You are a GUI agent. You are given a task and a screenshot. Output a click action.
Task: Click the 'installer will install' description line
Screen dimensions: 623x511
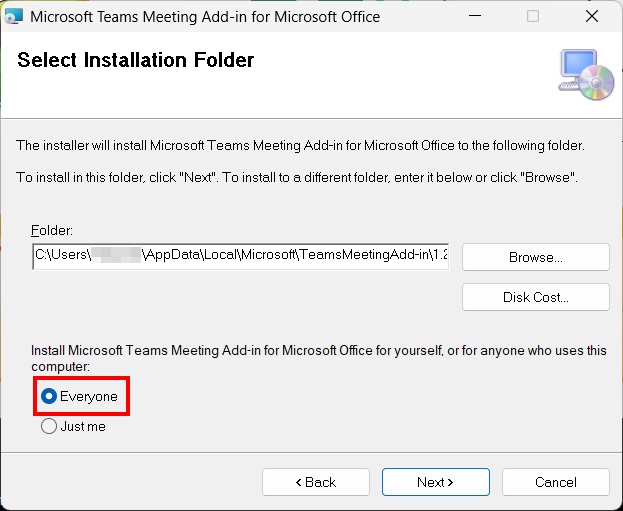(x=300, y=146)
